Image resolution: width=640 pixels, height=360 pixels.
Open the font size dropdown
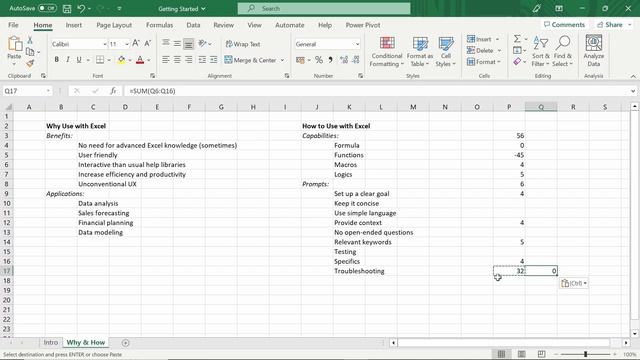127,44
